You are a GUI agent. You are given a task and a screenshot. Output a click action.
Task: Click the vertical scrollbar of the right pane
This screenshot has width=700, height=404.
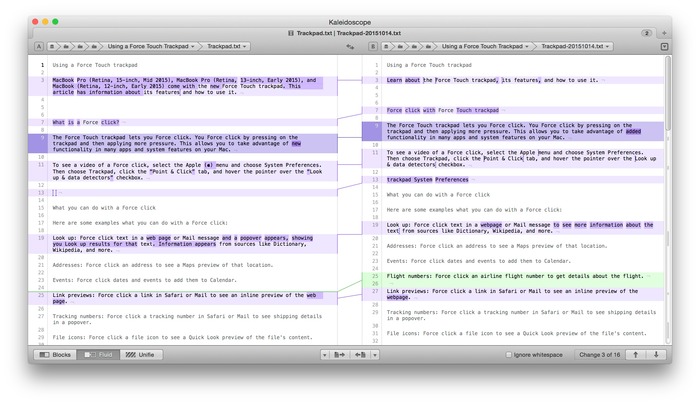pyautogui.click(x=668, y=93)
